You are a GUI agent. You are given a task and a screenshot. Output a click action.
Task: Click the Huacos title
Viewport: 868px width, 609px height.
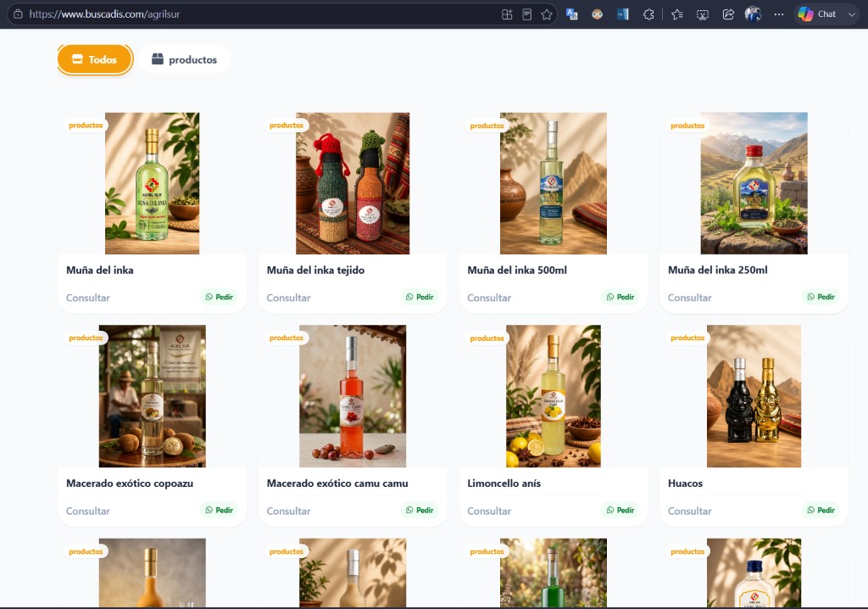(685, 483)
